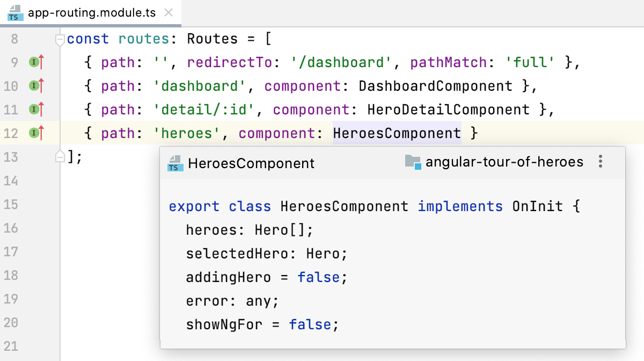
Task: Click the angular-tour-of-heroes project label
Action: [x=504, y=162]
